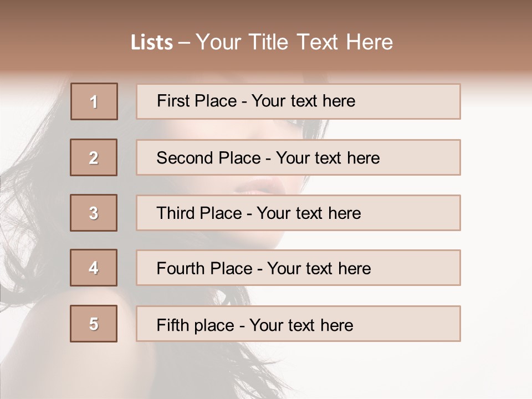This screenshot has width=532, height=399.
Task: Click the number 1 box
Action: 94,101
